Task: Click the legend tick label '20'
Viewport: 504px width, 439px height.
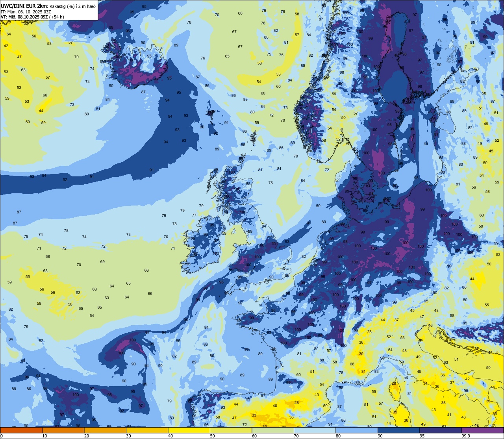Action: coord(87,435)
